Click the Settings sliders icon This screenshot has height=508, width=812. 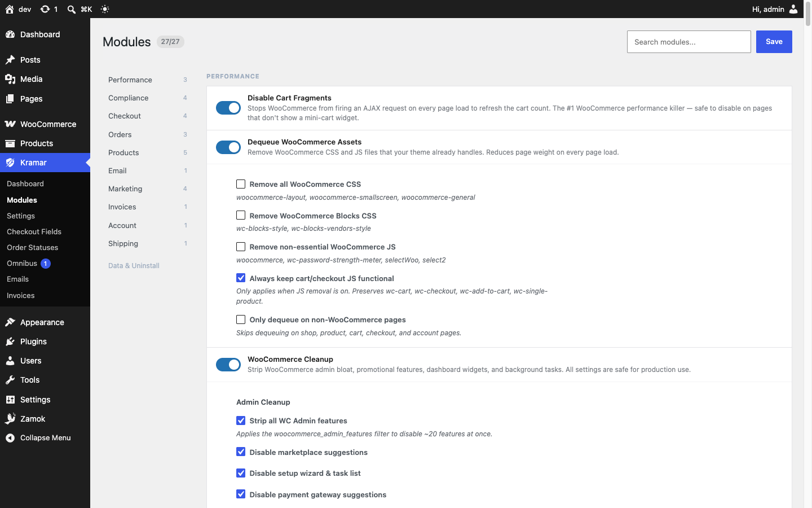(x=10, y=400)
